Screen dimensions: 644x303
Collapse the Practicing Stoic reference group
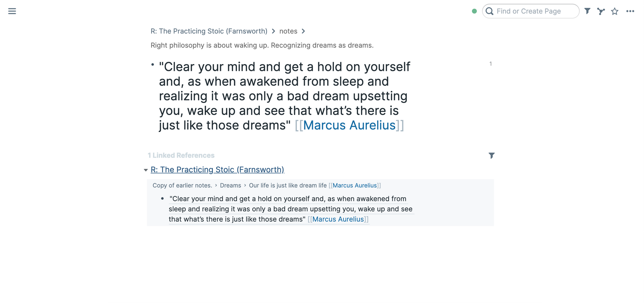click(x=146, y=170)
